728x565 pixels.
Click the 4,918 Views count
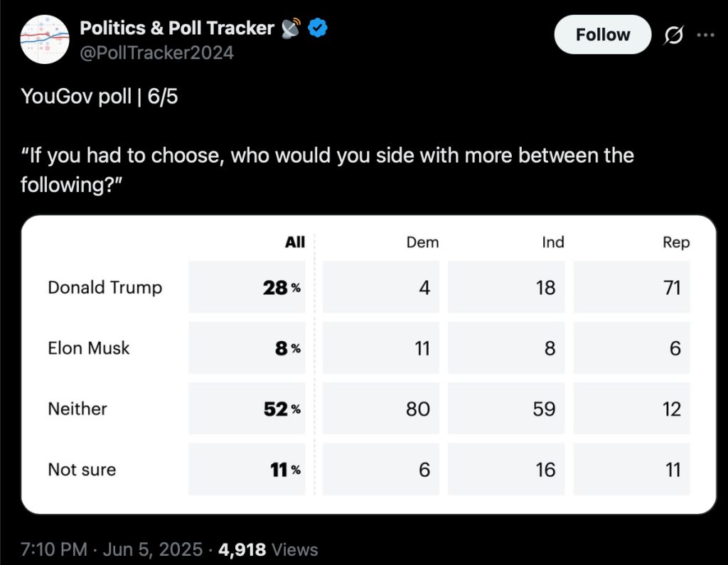268,549
